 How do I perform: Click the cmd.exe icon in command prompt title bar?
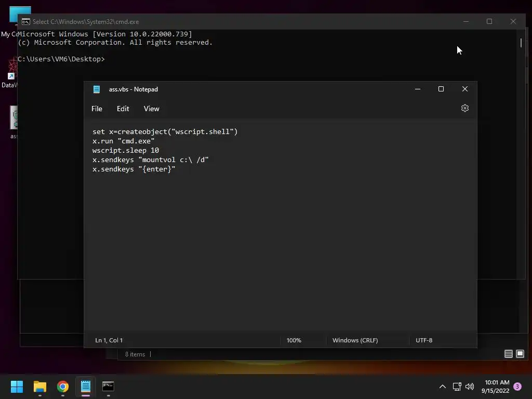click(x=26, y=22)
